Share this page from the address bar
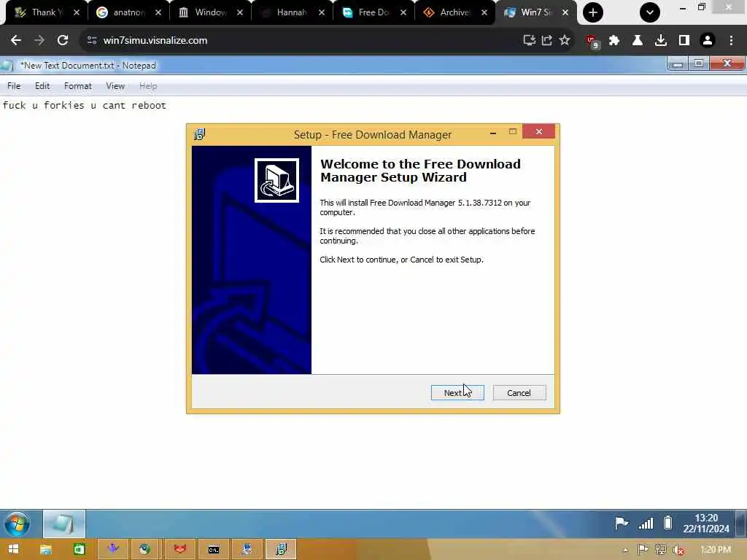 coord(547,41)
